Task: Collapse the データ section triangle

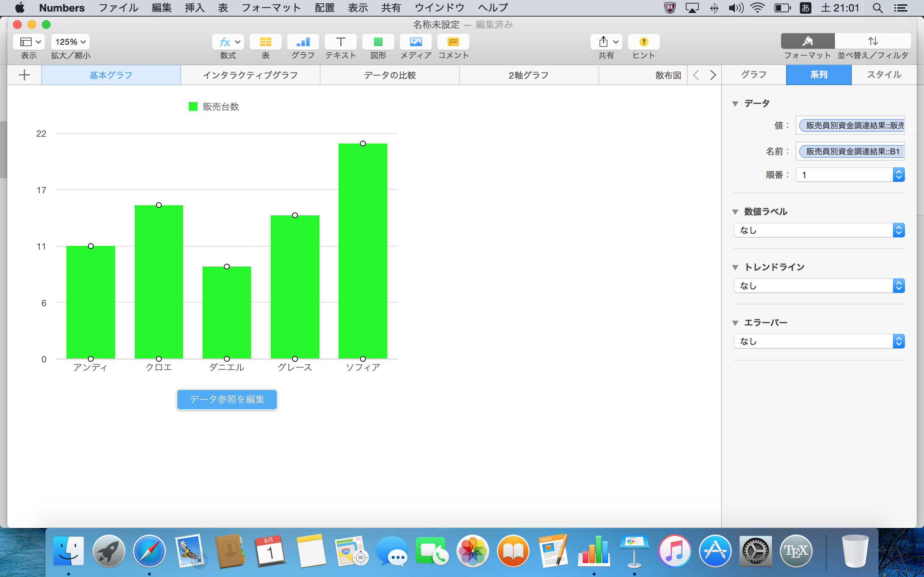Action: [x=735, y=104]
